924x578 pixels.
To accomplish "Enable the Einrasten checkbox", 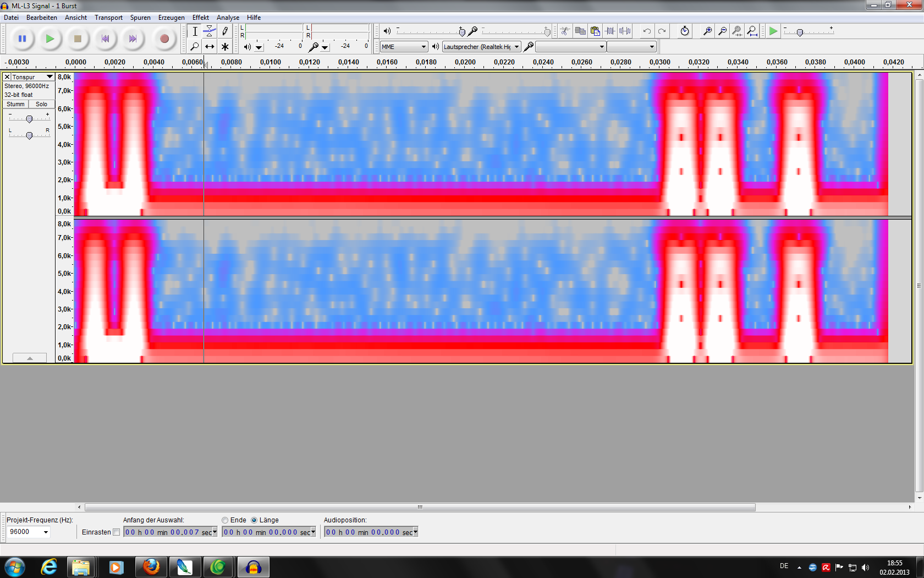I will coord(116,532).
